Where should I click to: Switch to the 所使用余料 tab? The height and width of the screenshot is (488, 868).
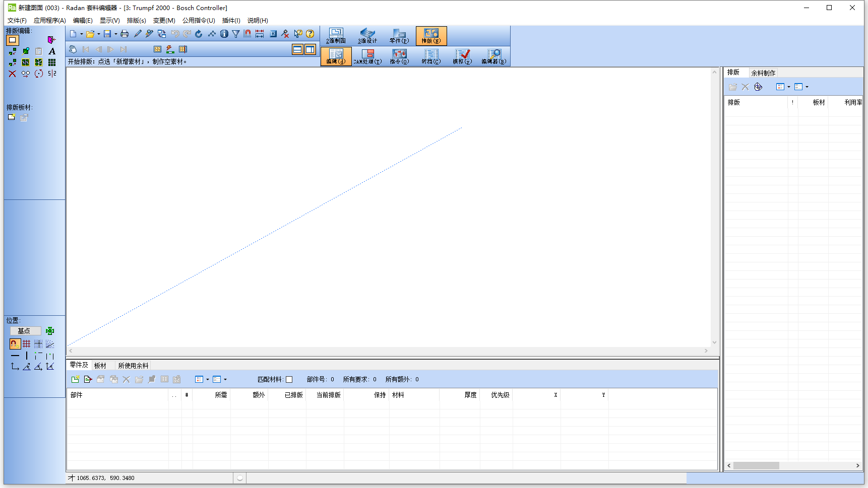(x=133, y=366)
